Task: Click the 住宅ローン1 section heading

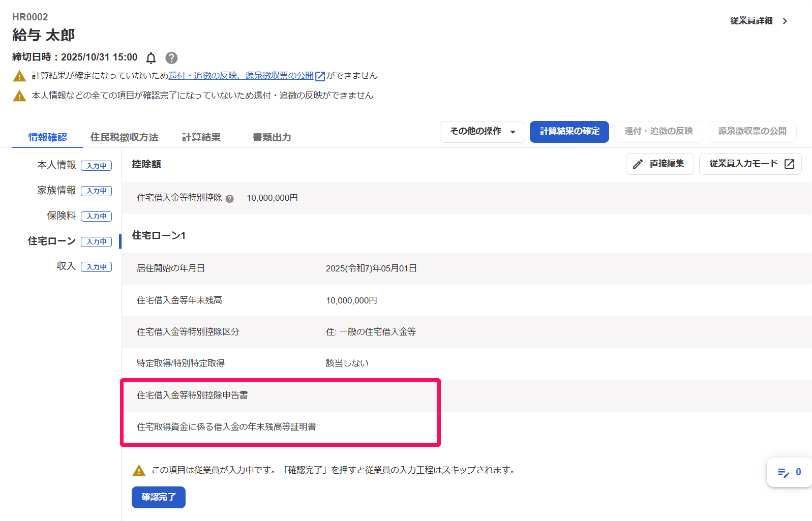Action: point(159,235)
